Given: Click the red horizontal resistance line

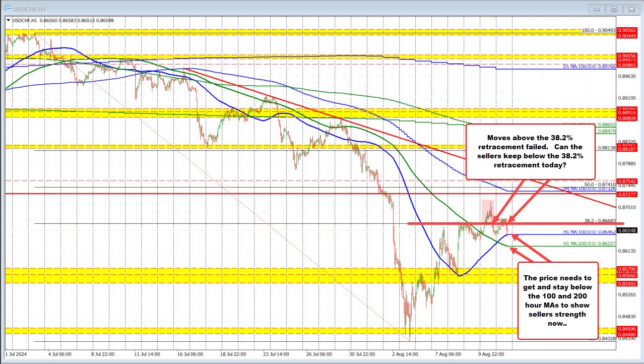Looking at the screenshot, I should [202, 194].
